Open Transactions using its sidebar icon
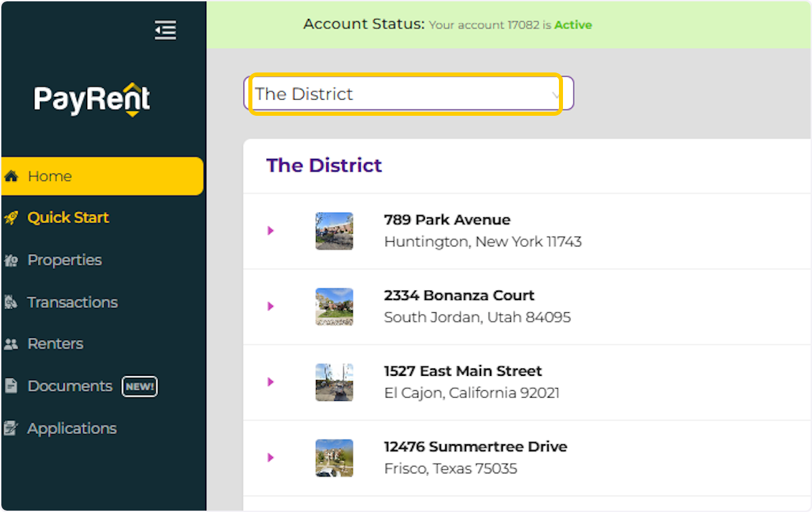The width and height of the screenshot is (812, 512). (13, 302)
